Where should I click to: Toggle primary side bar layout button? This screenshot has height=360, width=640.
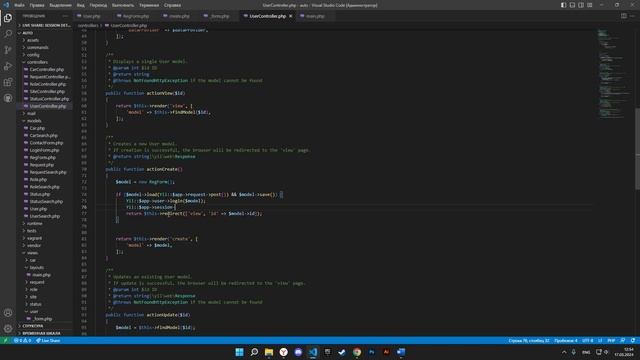[x=563, y=5]
